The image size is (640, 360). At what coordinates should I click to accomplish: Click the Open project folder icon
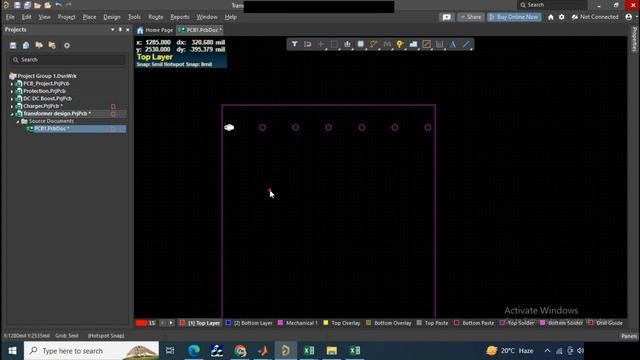39,45
